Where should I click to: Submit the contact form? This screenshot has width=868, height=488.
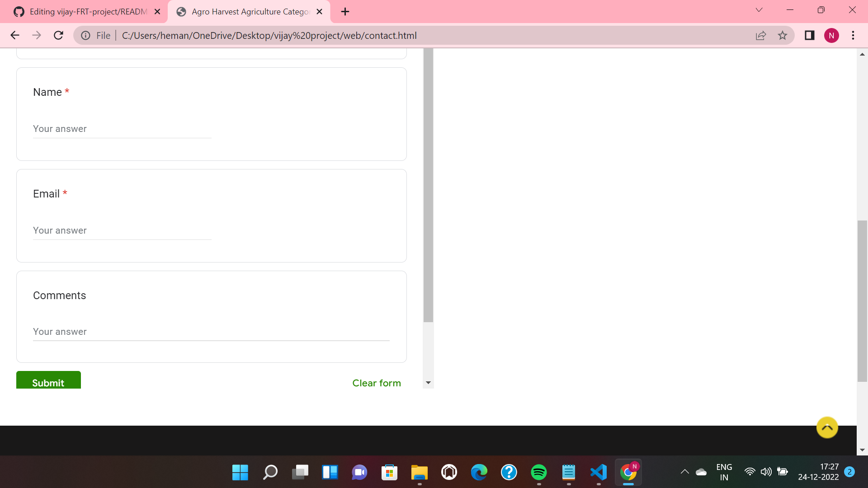48,380
